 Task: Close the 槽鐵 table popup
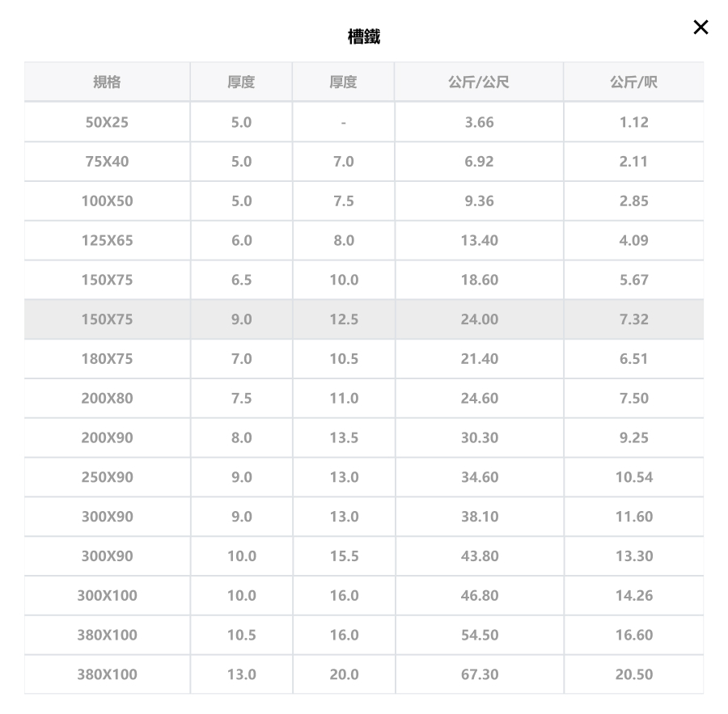point(700,27)
